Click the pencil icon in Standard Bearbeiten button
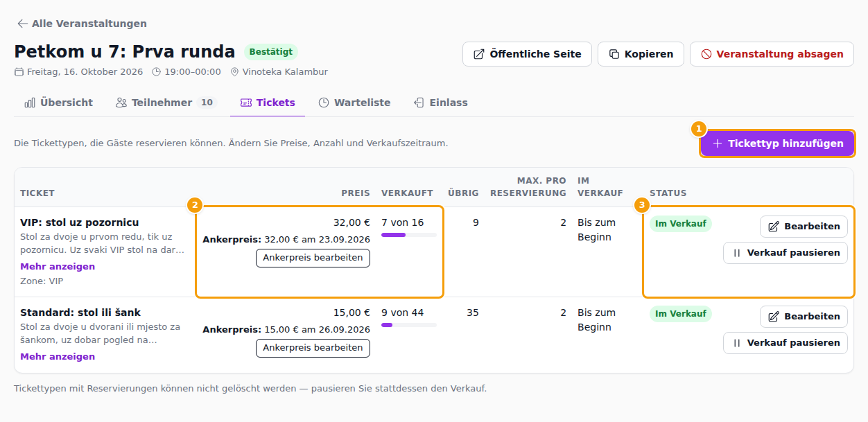The height and width of the screenshot is (422, 868). tap(774, 317)
